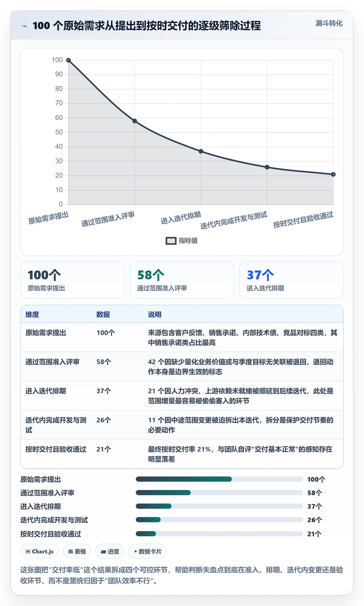Click the 进入迭代排期 table row name

[46, 391]
